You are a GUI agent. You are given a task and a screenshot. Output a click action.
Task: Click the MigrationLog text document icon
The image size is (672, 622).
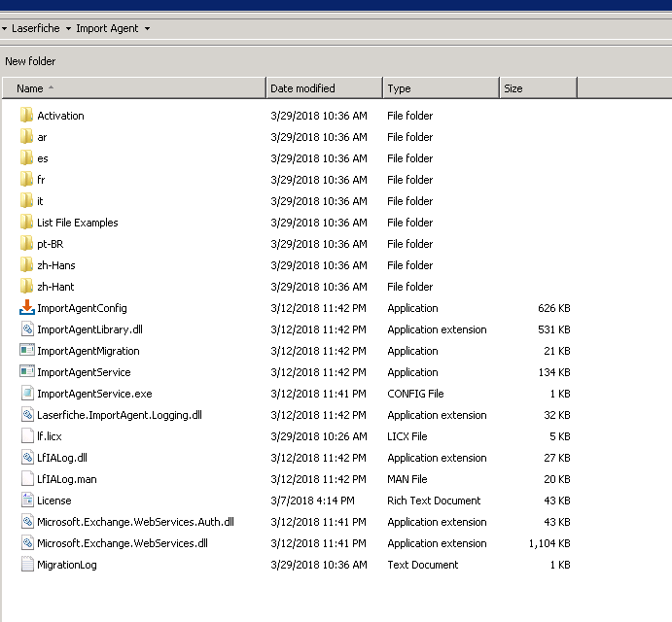coord(27,565)
